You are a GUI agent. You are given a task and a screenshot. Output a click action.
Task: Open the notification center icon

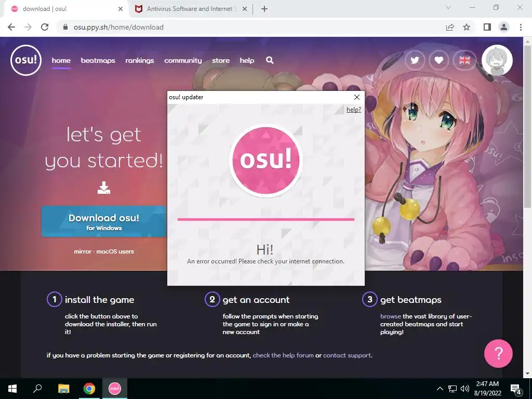516,389
